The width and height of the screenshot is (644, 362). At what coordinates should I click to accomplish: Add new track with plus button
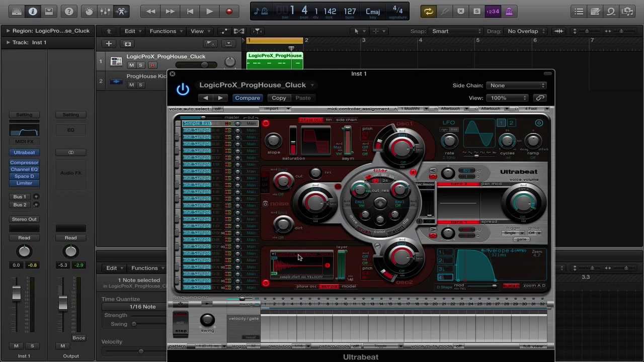[x=109, y=44]
